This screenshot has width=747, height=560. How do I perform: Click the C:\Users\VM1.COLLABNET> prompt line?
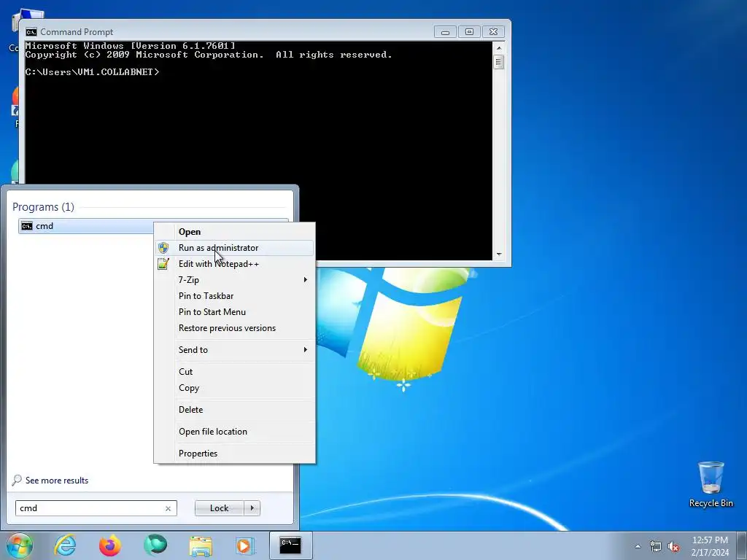[x=93, y=72]
